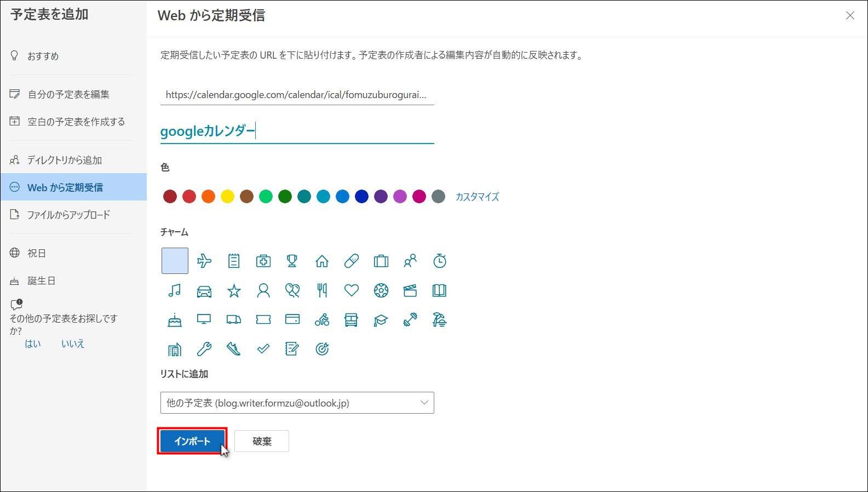868x492 pixels.
Task: Select the graduation cap charm icon
Action: [381, 320]
